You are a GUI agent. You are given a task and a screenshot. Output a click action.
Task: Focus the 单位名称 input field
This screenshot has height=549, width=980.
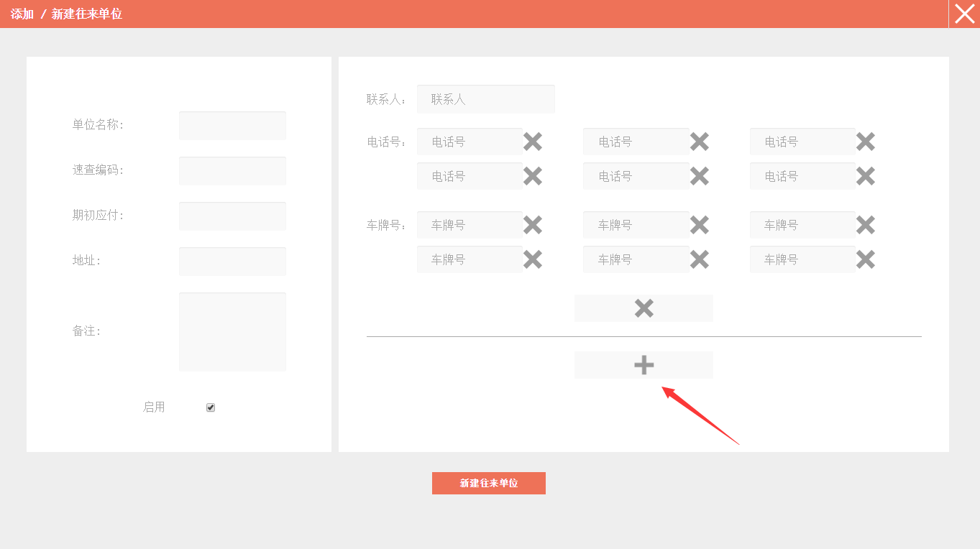click(x=232, y=126)
